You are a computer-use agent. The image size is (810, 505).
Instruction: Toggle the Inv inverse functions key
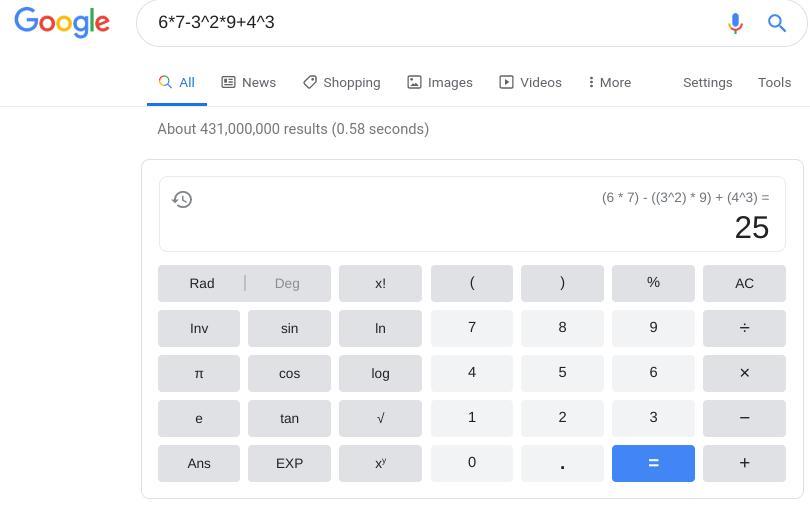coord(199,328)
